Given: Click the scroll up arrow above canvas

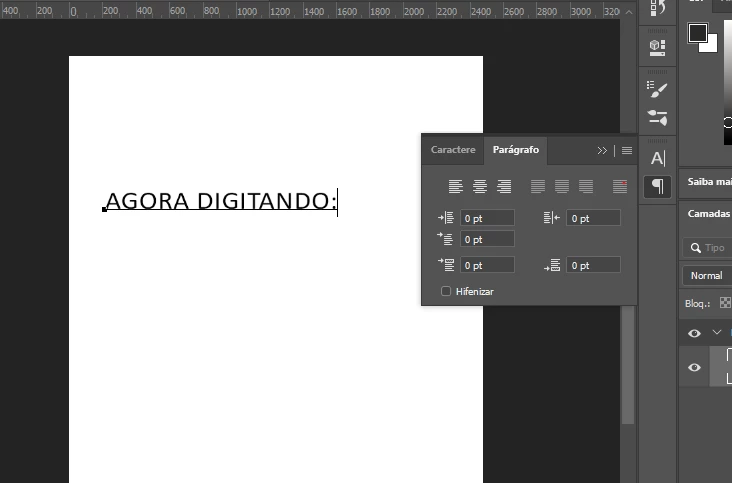Looking at the screenshot, I should 629,12.
